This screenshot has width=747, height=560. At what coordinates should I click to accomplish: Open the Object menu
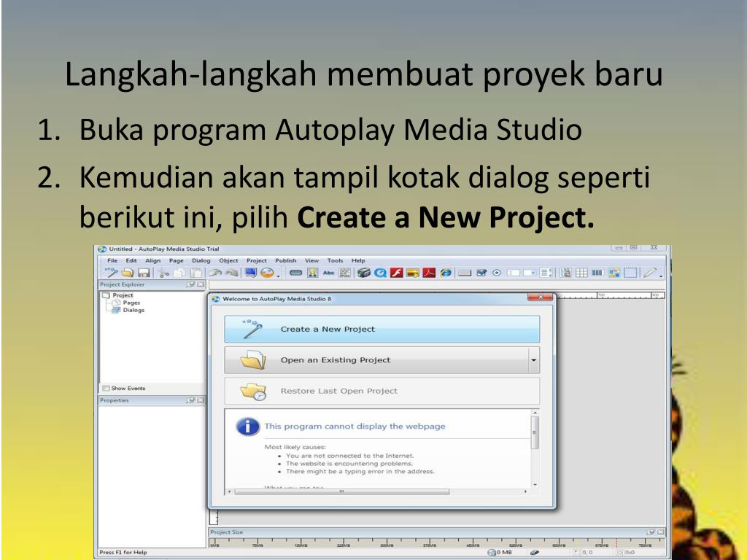click(228, 260)
